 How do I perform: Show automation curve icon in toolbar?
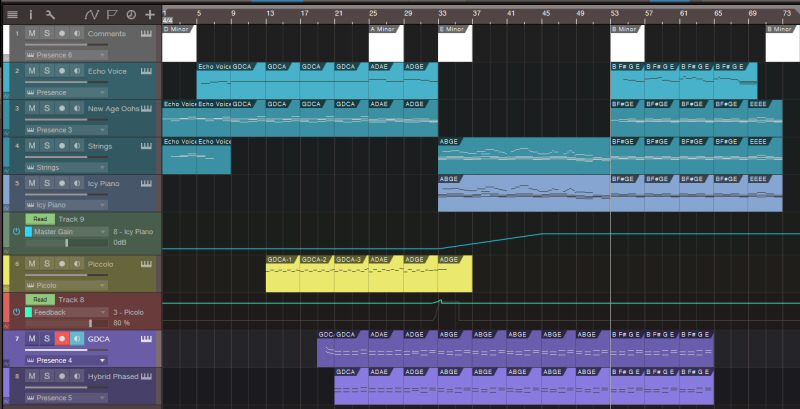[x=91, y=14]
